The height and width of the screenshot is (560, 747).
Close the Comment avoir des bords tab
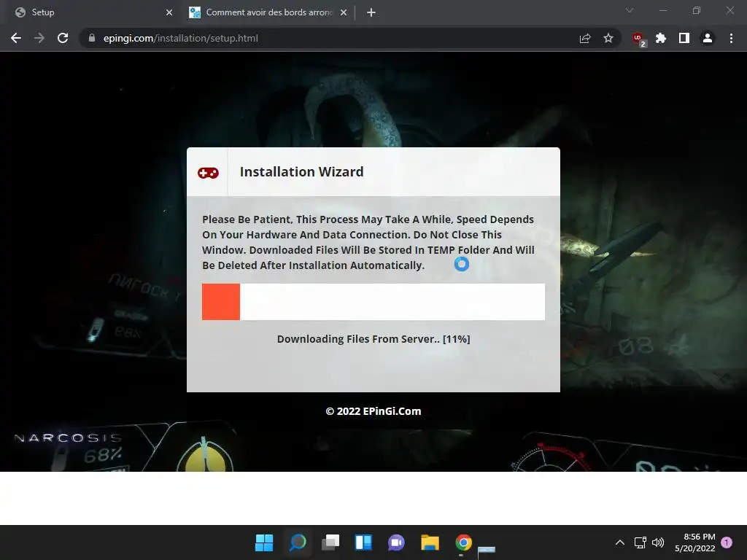344,12
